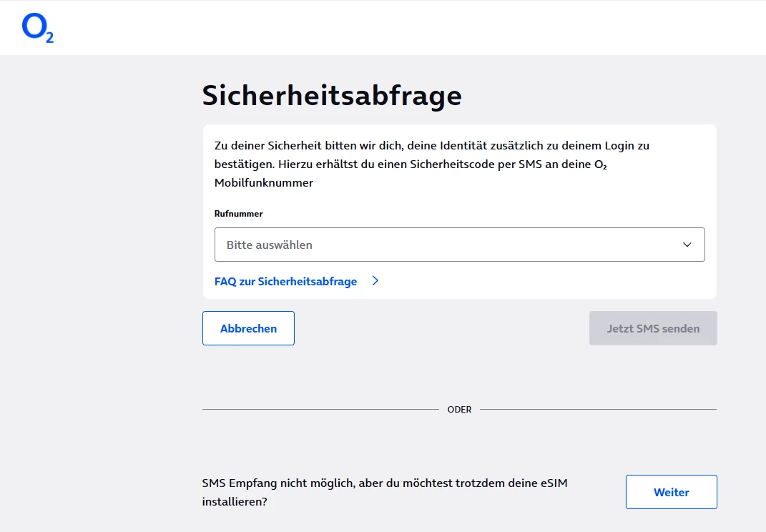Click the word 'Mobilfunknummer' in the description
Image resolution: width=766 pixels, height=532 pixels.
(264, 183)
